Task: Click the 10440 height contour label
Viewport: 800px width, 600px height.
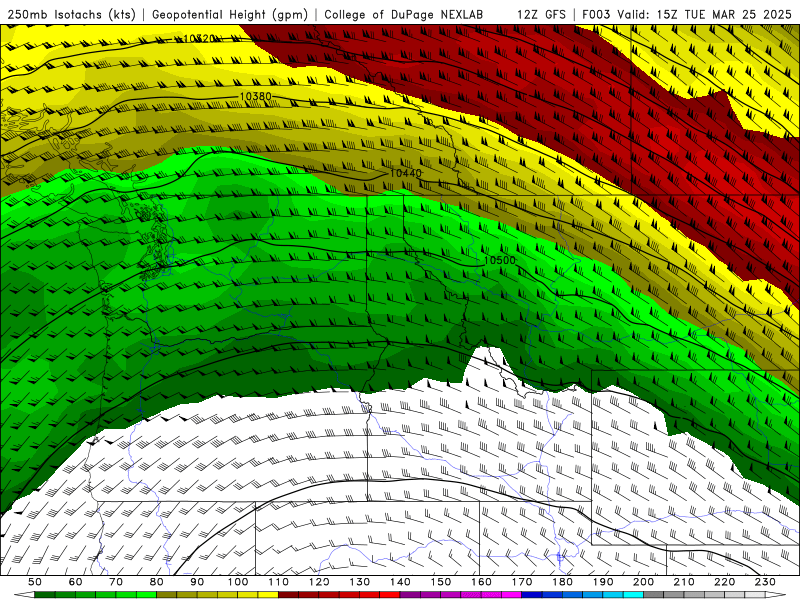Action: pos(406,173)
